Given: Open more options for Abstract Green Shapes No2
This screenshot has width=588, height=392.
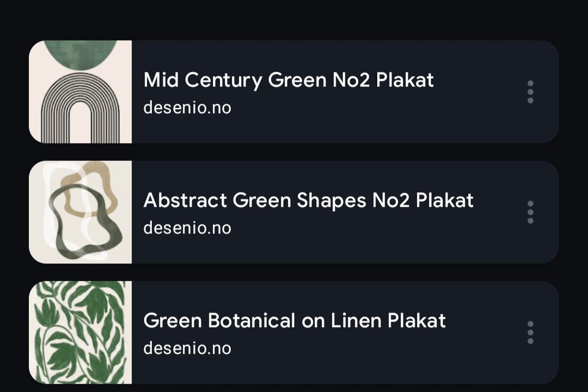Looking at the screenshot, I should point(530,212).
